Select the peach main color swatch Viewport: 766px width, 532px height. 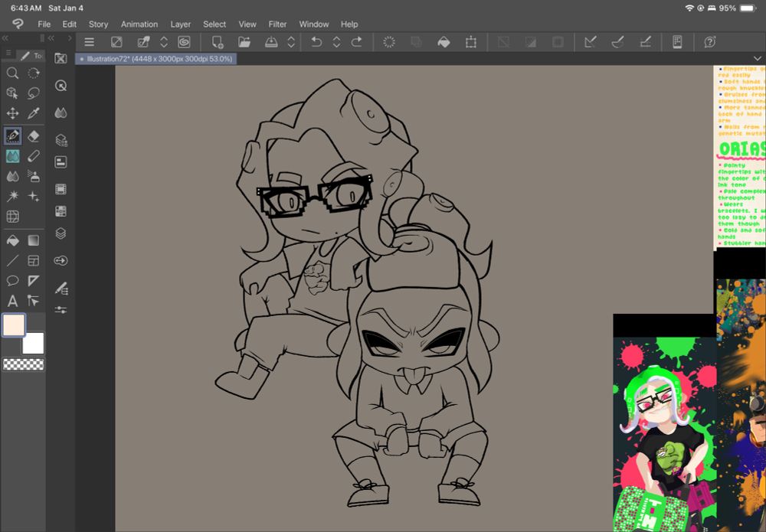14,325
